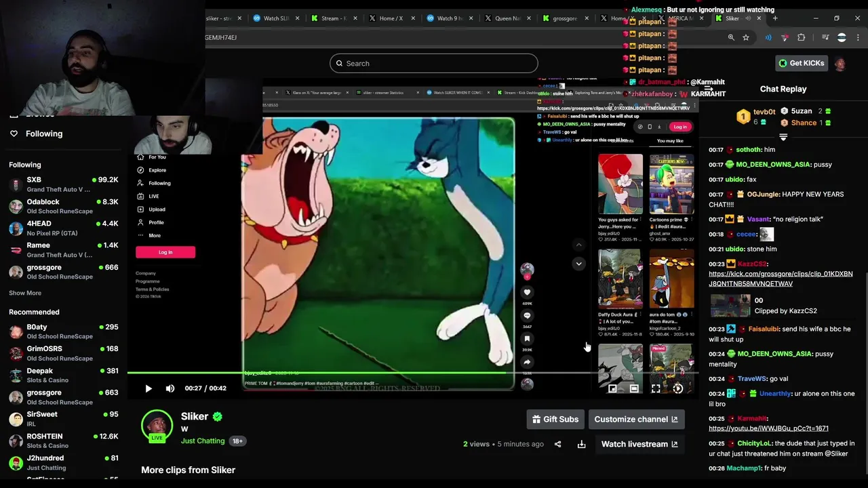Open player settings gear icon
The height and width of the screenshot is (488, 868).
[x=677, y=388]
